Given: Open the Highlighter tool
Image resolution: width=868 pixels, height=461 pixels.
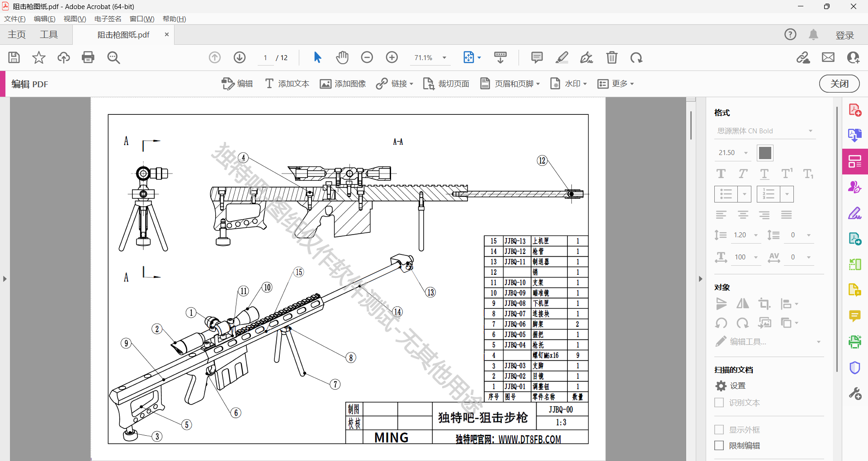Looking at the screenshot, I should (561, 57).
